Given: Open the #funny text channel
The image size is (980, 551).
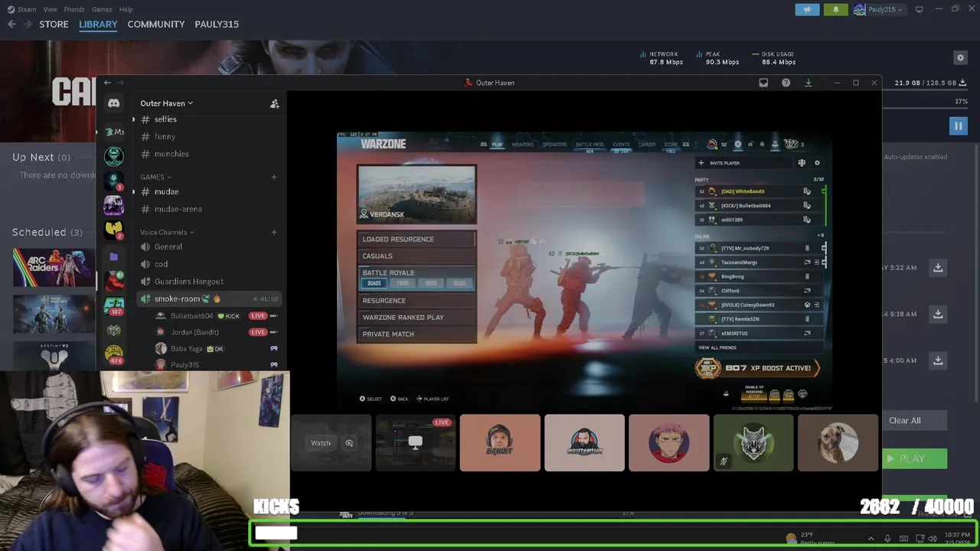Looking at the screenshot, I should point(207,136).
